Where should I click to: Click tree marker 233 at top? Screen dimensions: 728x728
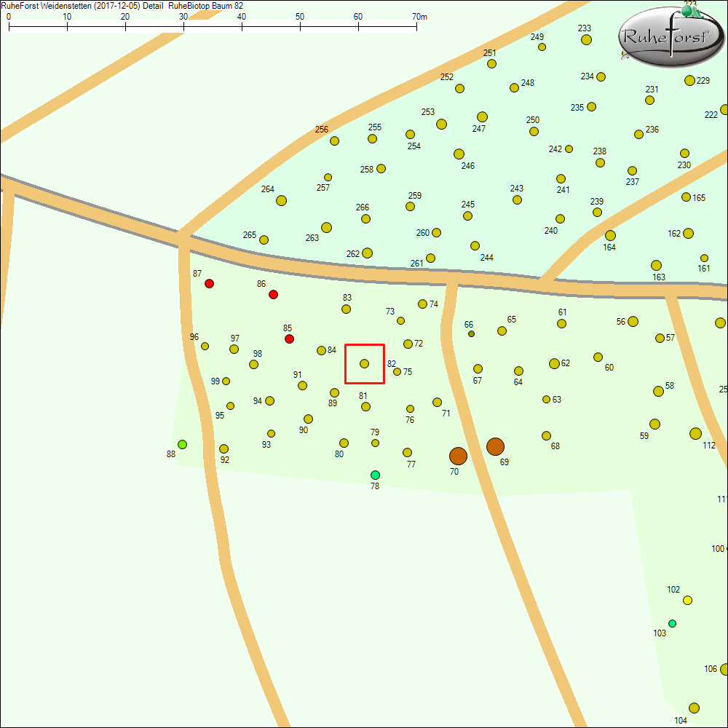point(586,39)
